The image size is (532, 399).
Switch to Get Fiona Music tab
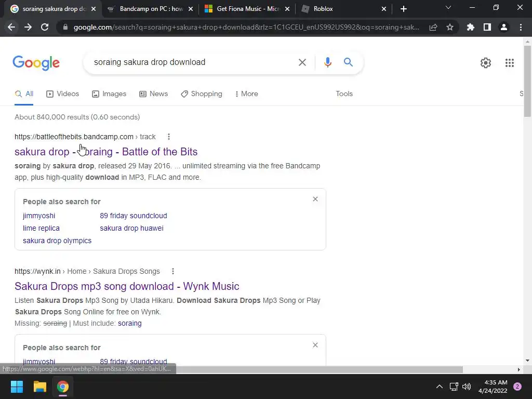(248, 9)
